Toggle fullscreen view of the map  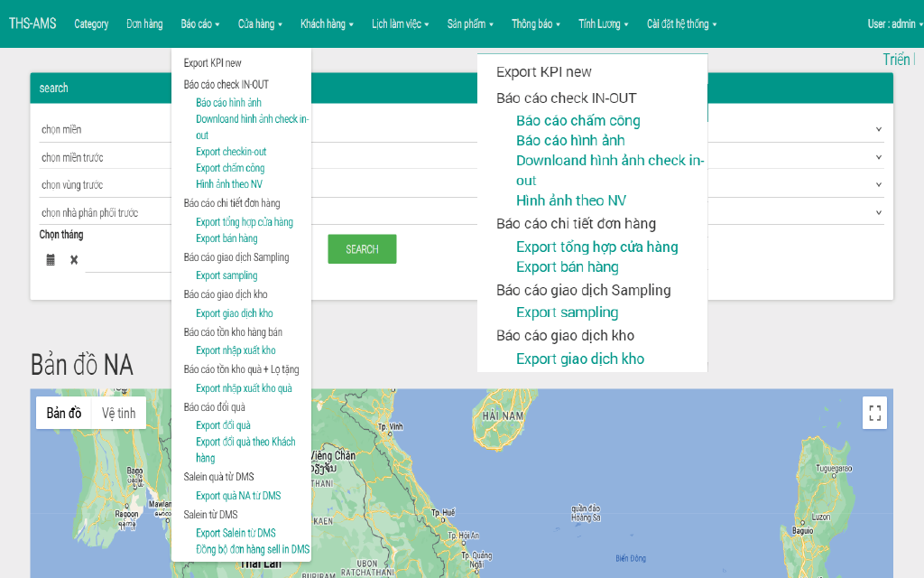pos(873,413)
